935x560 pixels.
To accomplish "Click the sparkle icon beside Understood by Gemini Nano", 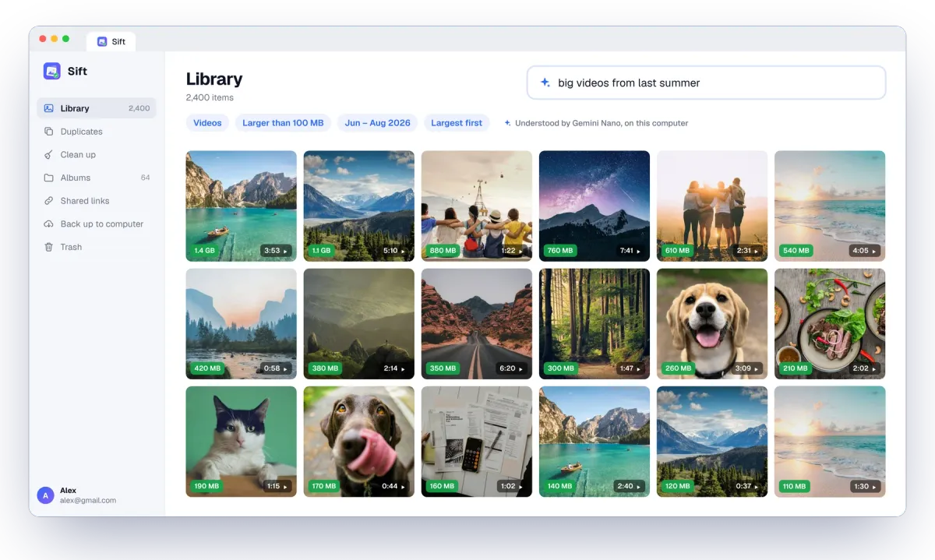I will coord(508,123).
